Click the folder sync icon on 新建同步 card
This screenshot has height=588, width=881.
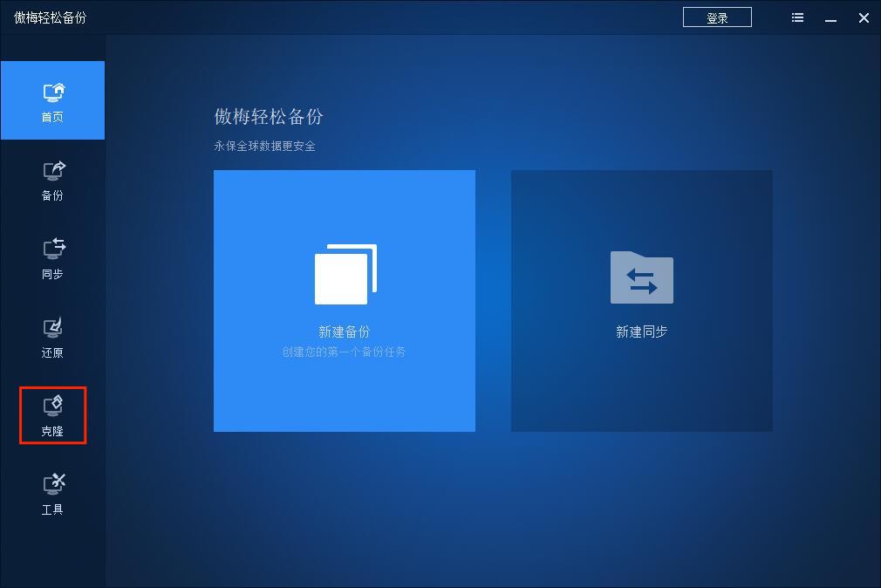(x=641, y=277)
